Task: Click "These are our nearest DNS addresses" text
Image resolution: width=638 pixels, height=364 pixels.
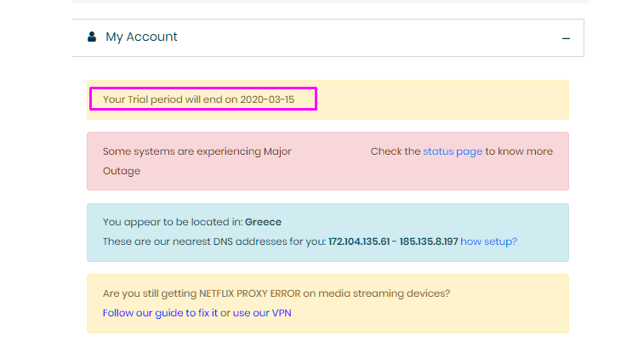Action: (214, 242)
